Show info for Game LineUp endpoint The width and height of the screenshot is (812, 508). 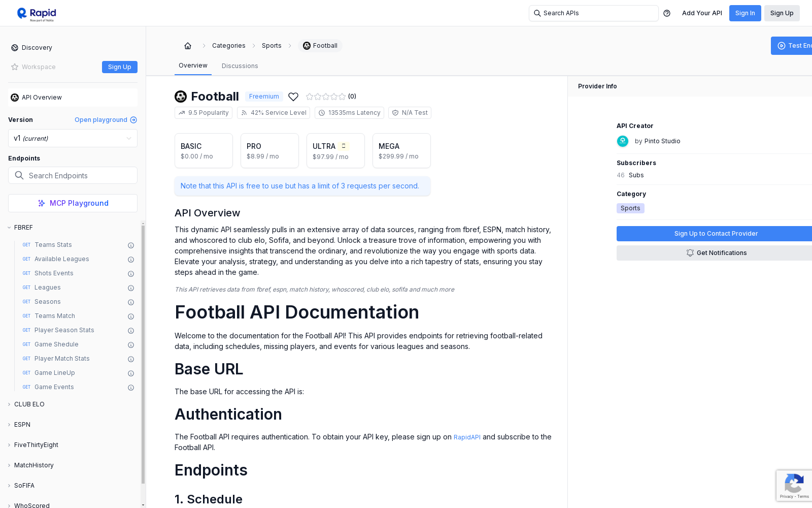[131, 373]
